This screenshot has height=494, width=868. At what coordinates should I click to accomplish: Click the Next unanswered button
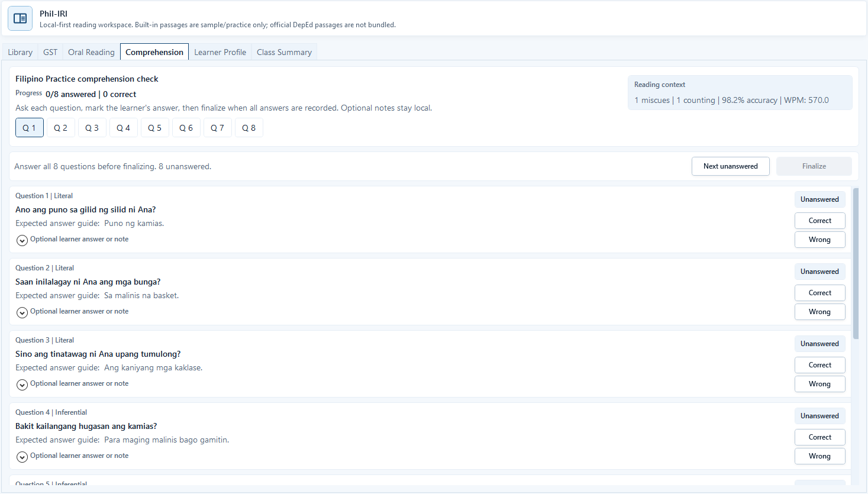pyautogui.click(x=731, y=166)
